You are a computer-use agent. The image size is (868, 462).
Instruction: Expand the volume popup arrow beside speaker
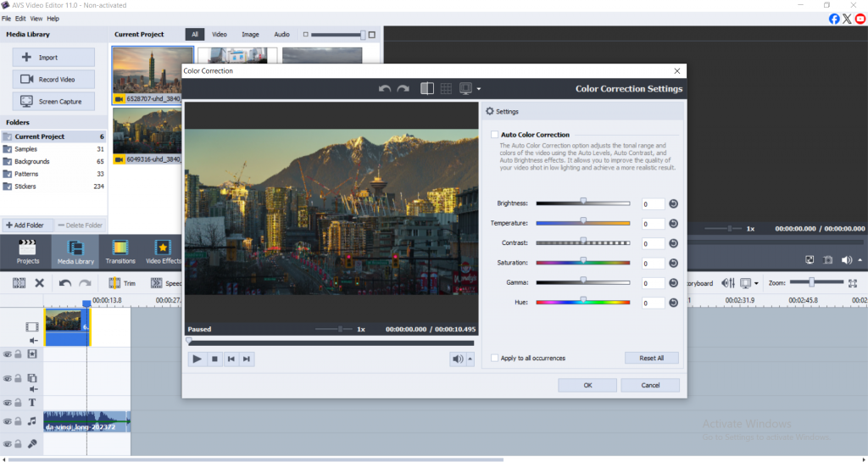[x=470, y=359]
